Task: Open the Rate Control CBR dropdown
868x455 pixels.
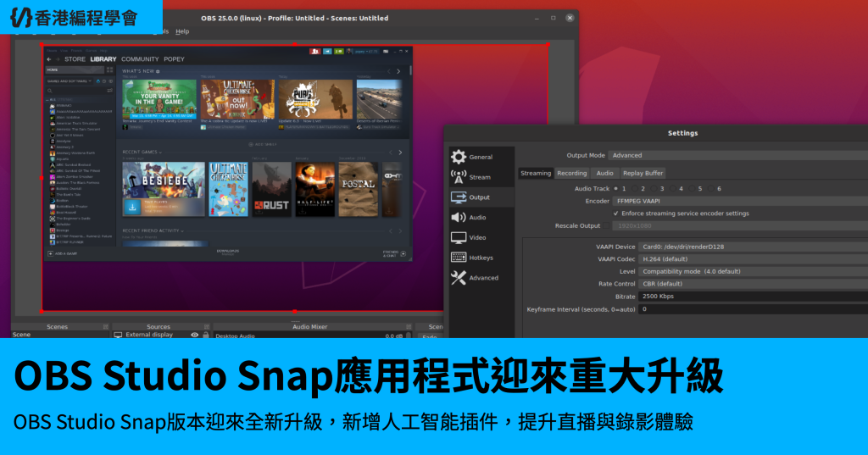Action: pos(753,283)
